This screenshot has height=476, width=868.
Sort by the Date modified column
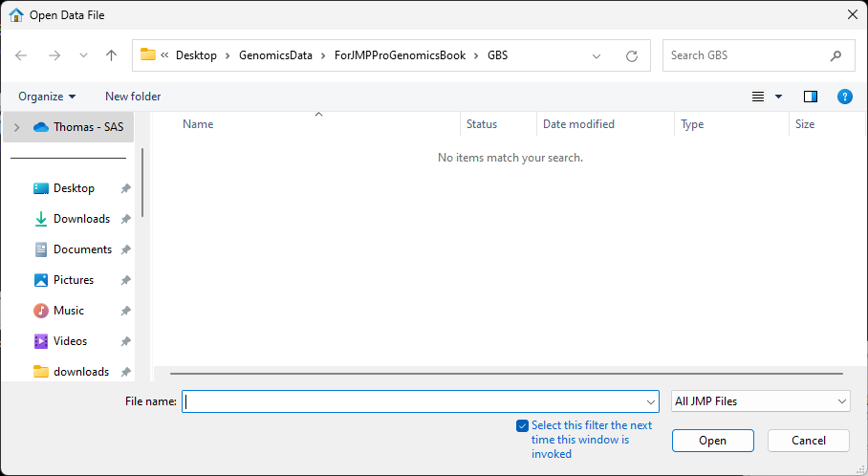(578, 124)
